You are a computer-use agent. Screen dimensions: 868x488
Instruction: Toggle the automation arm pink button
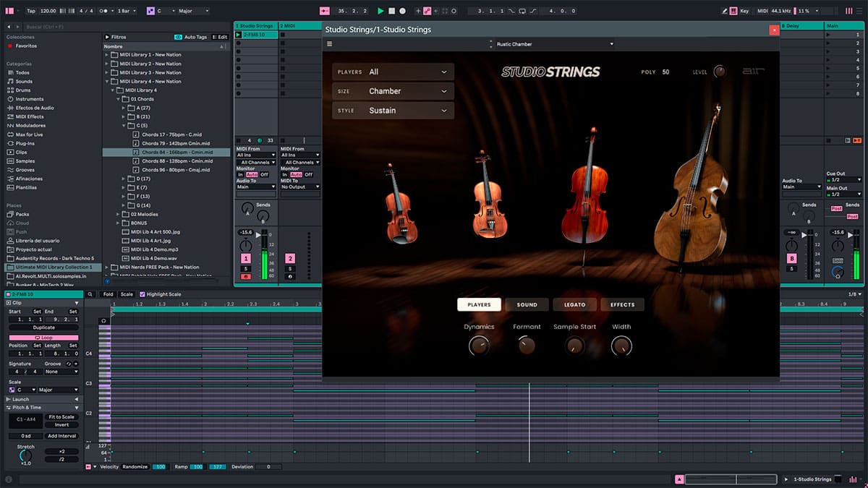[x=427, y=11]
